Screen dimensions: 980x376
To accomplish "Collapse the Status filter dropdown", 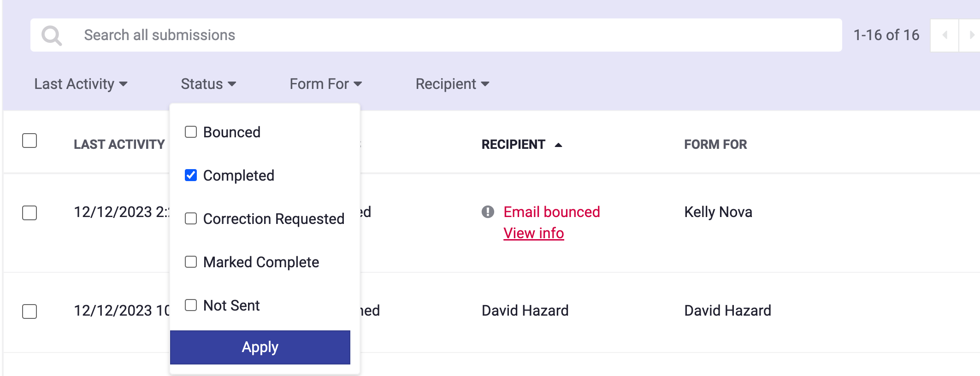I will [x=208, y=84].
